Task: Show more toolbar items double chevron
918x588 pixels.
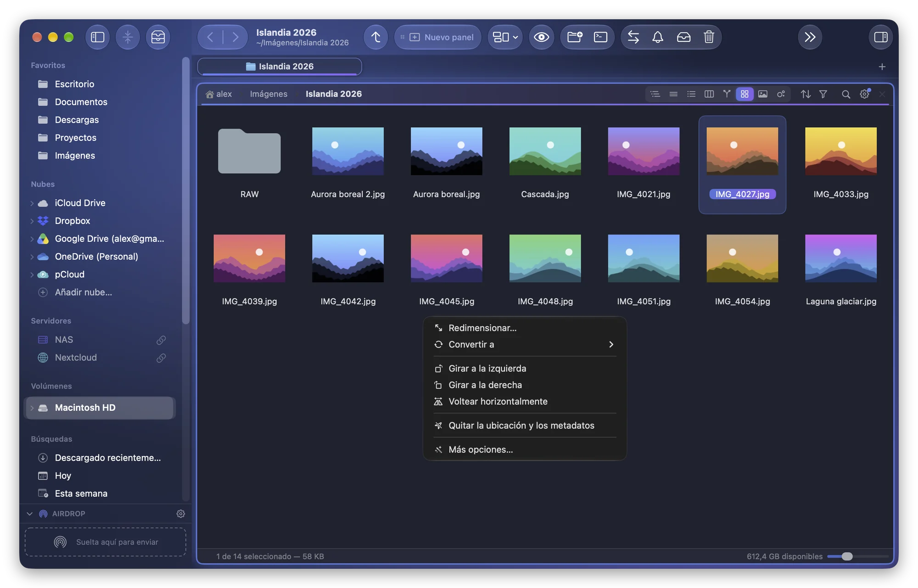Action: pos(810,37)
